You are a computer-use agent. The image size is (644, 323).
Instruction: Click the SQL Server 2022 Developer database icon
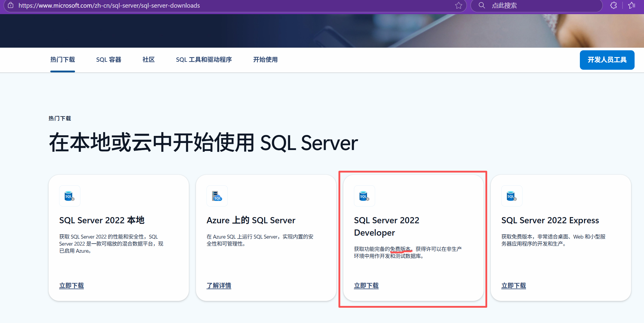tap(365, 196)
